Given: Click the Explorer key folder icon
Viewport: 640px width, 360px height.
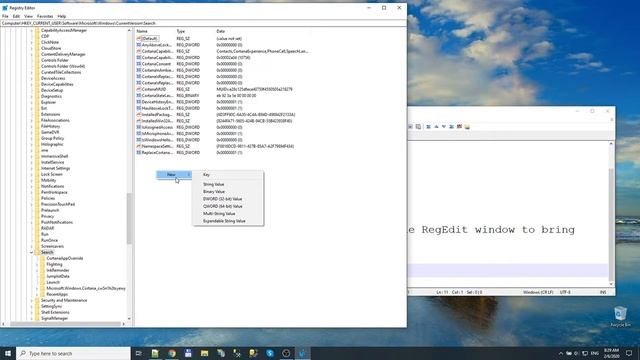Looking at the screenshot, I should tap(37, 102).
